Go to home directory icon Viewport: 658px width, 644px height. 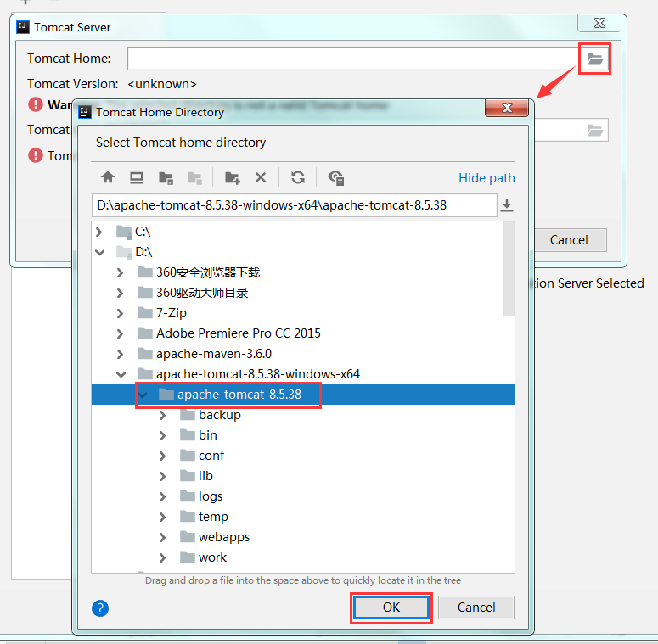click(108, 177)
